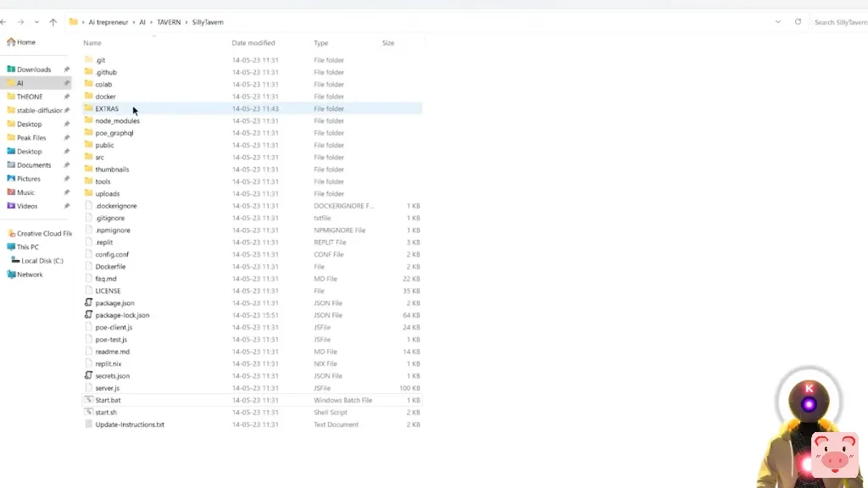Open Network in the sidebar
The width and height of the screenshot is (868, 488).
[x=25, y=274]
